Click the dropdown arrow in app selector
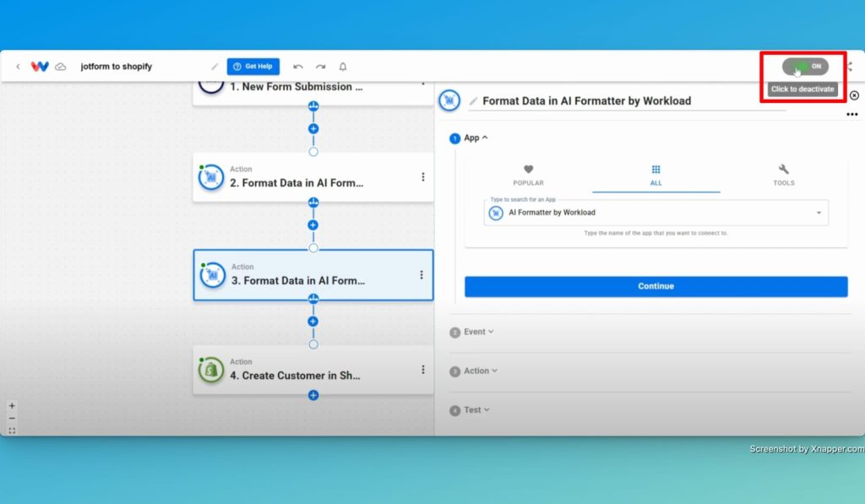 tap(819, 213)
